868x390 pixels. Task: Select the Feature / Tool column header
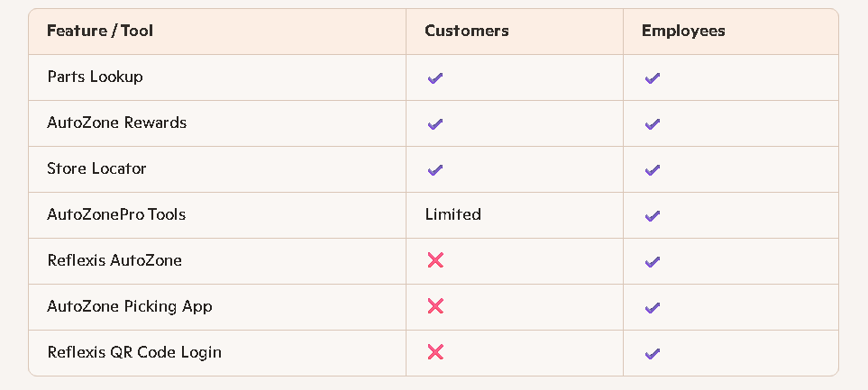pyautogui.click(x=100, y=32)
